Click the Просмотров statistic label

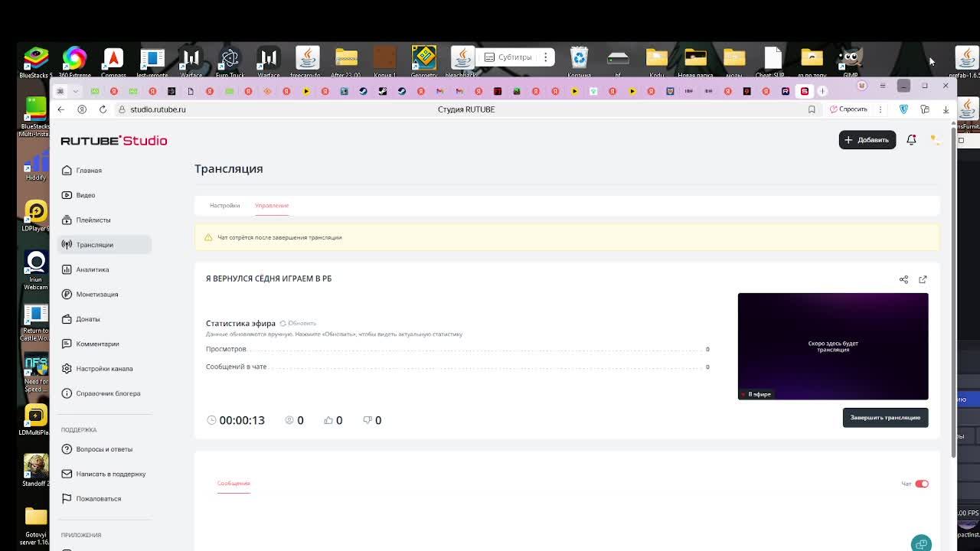point(226,349)
